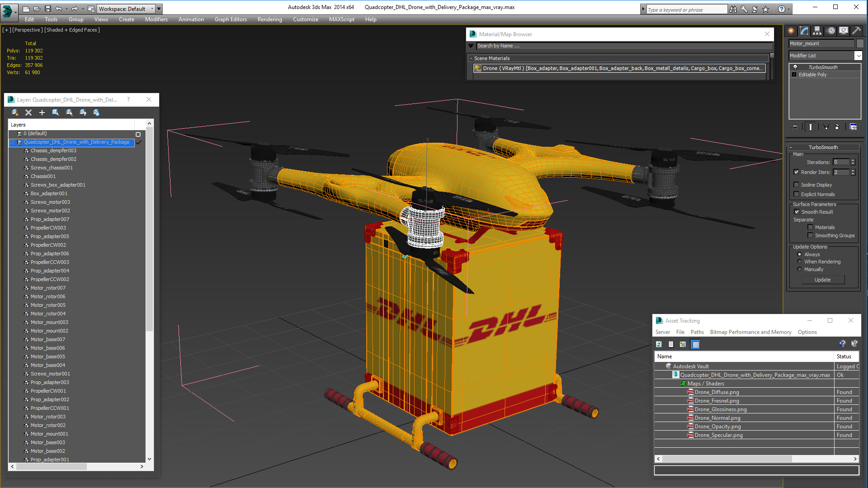
Task: Open the Workspace Default dropdown
Action: [126, 9]
